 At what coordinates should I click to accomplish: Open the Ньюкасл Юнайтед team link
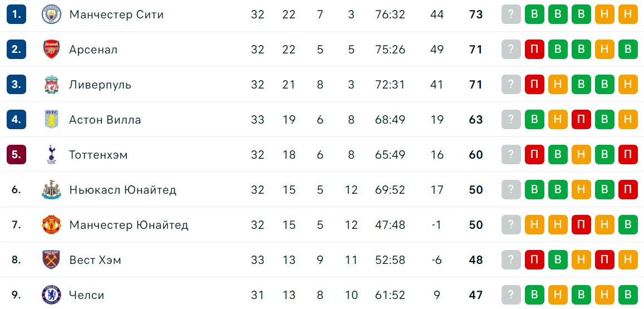123,190
